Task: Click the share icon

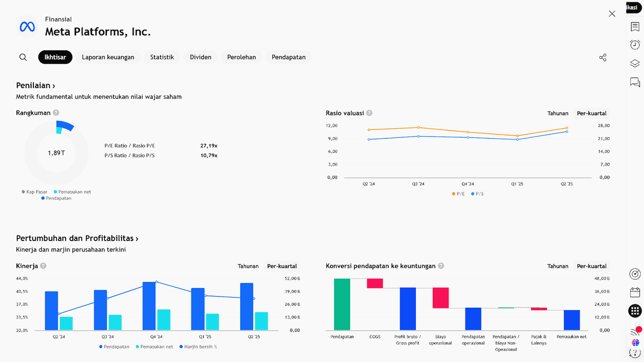Action: pyautogui.click(x=603, y=58)
